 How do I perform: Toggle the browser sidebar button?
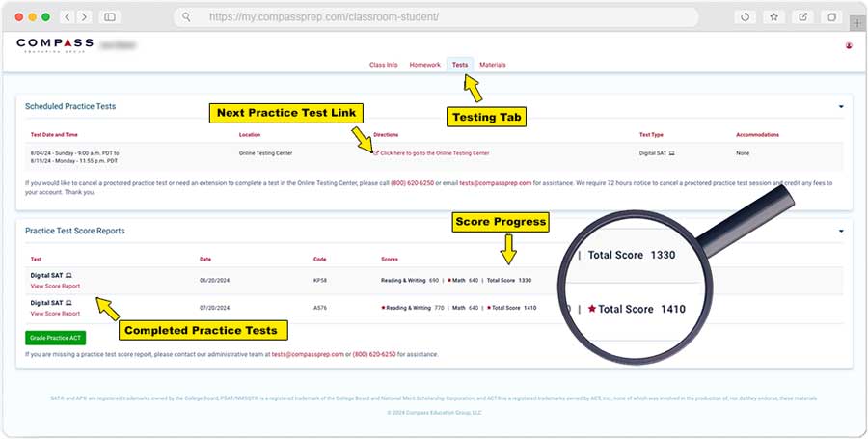point(110,17)
